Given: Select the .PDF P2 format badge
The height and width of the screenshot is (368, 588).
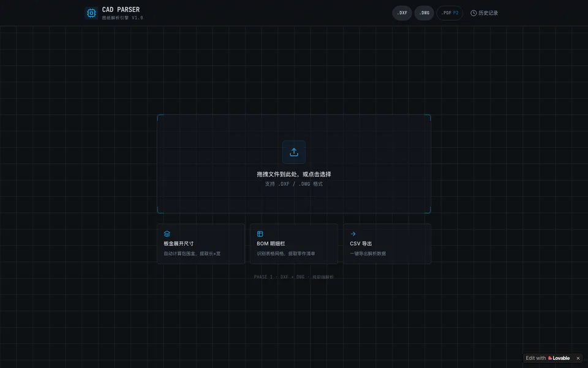Looking at the screenshot, I should 450,13.
